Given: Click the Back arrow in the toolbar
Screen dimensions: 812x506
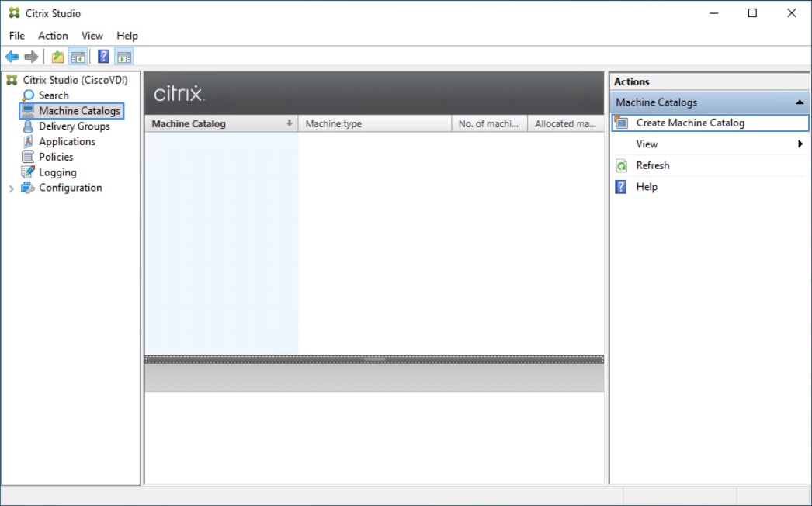Looking at the screenshot, I should pyautogui.click(x=12, y=57).
